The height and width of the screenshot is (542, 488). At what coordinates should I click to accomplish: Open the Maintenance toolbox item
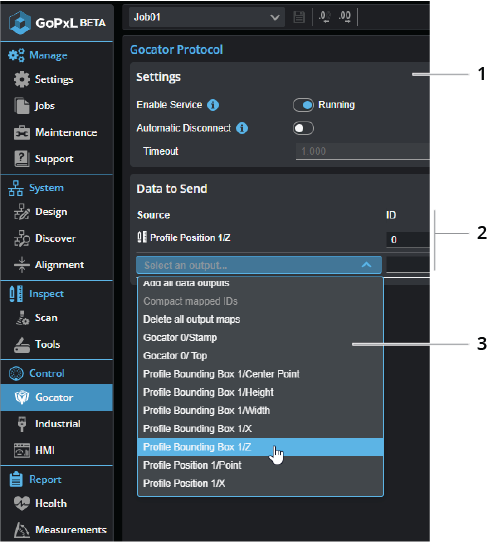coord(22,133)
